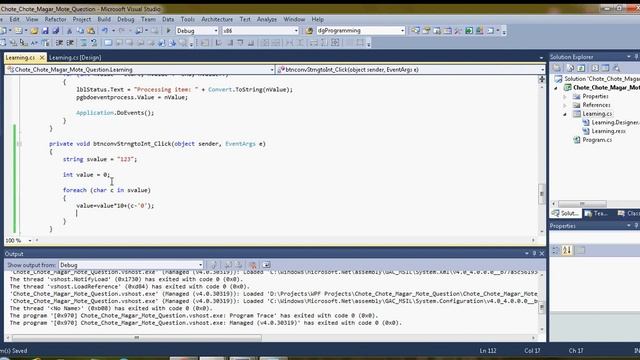The image size is (640, 360).
Task: Click the Clear All output icon
Action: (253, 265)
